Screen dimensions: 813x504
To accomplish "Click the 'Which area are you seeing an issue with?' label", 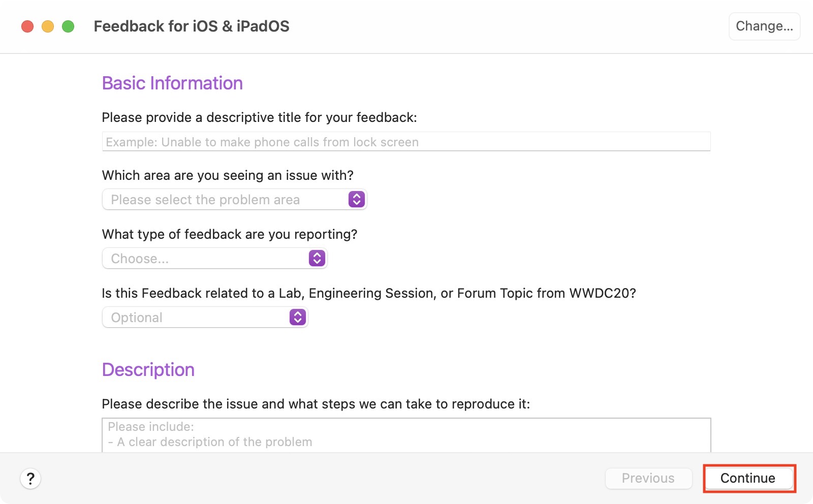I will (228, 175).
